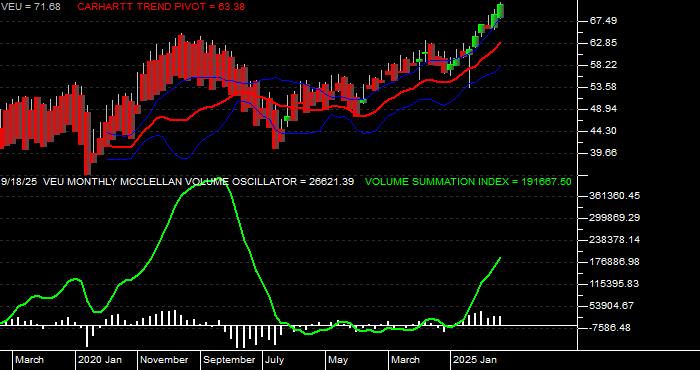Select the September timeline marker
Screen dimensions: 700x370
tap(229, 360)
